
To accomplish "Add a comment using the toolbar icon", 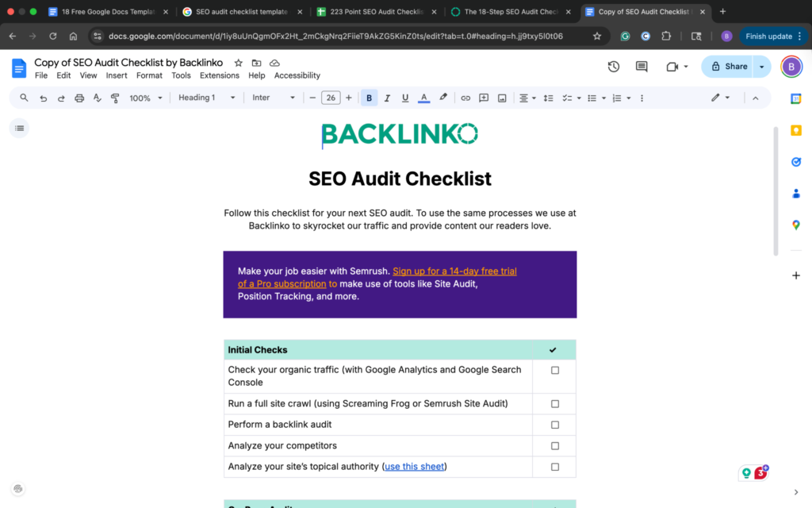I will (484, 97).
